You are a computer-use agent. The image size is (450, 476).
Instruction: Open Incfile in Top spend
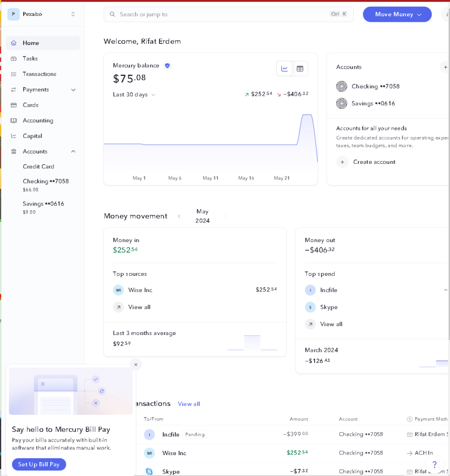click(x=329, y=290)
